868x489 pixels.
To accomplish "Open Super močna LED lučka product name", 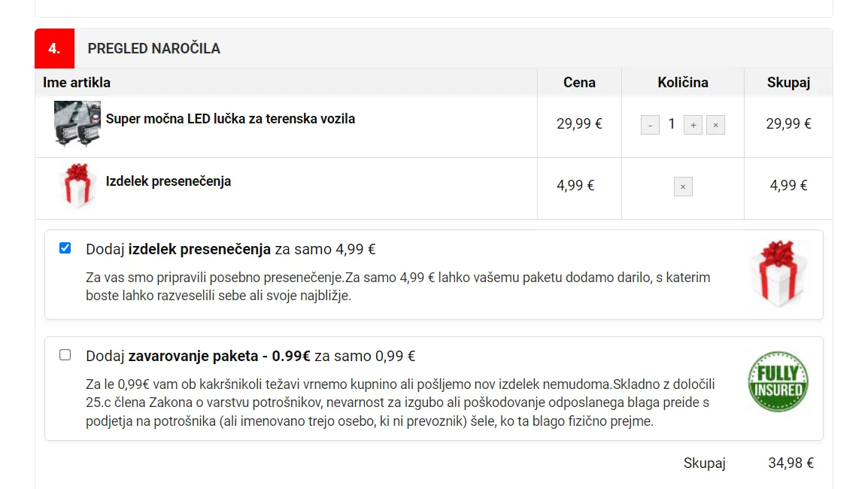I will click(230, 119).
